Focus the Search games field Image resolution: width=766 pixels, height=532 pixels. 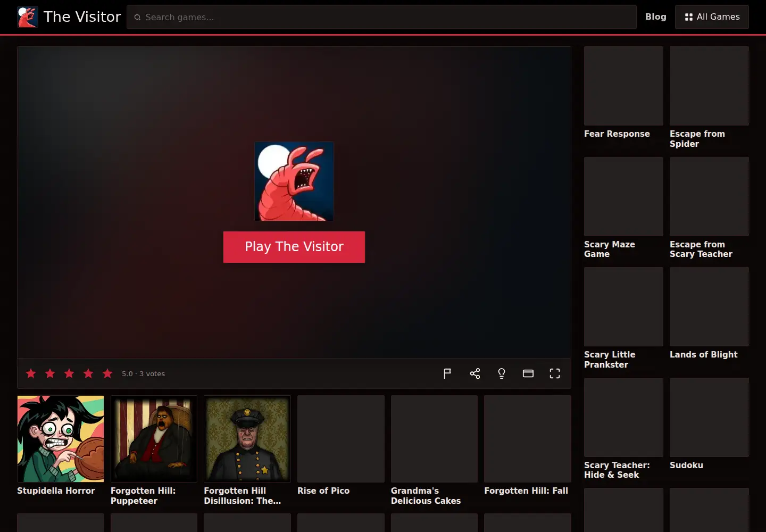click(381, 17)
